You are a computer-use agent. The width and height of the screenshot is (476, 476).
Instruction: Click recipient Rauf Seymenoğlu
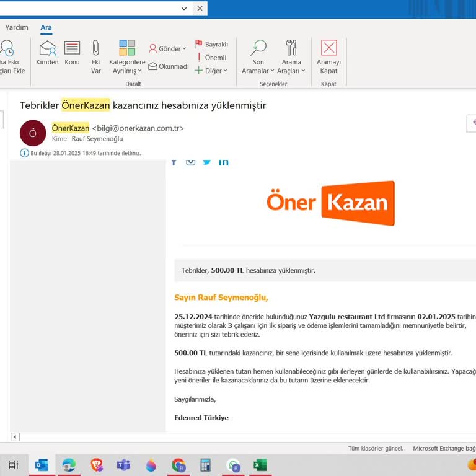[97, 139]
